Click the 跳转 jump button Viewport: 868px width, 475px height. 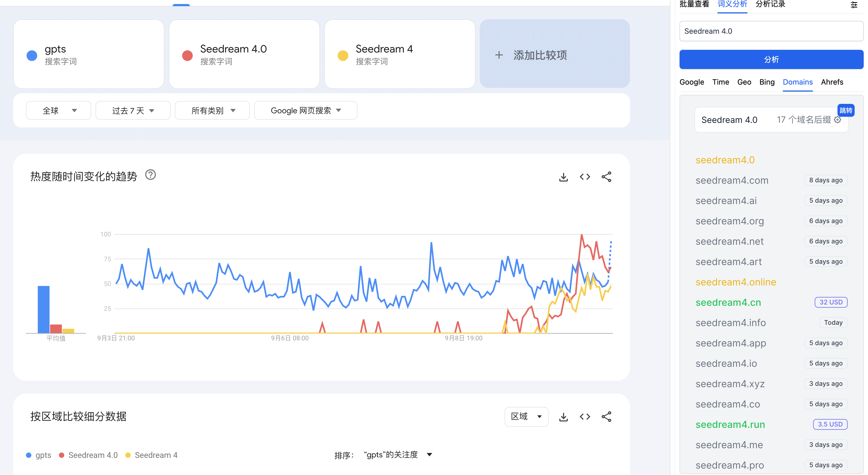(x=846, y=110)
